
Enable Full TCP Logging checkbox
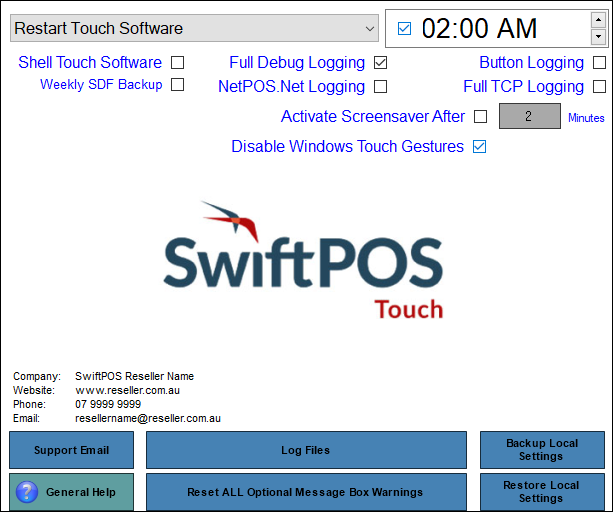tap(599, 87)
